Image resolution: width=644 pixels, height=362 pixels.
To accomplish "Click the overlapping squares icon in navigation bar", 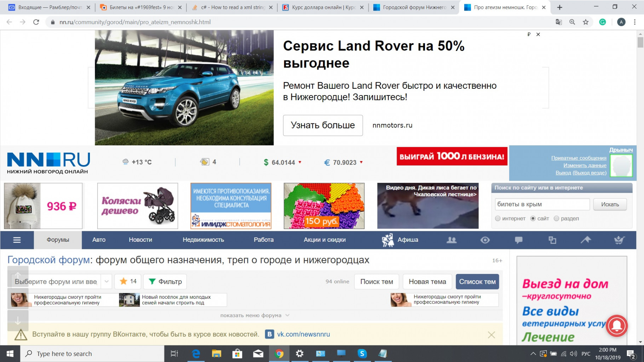I will (552, 240).
